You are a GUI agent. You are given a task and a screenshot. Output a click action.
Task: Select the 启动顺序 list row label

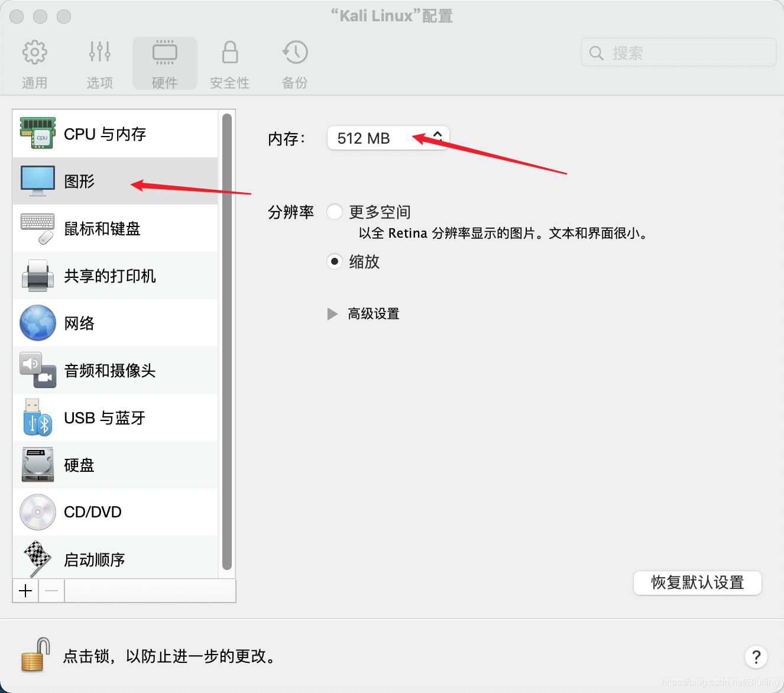point(95,560)
